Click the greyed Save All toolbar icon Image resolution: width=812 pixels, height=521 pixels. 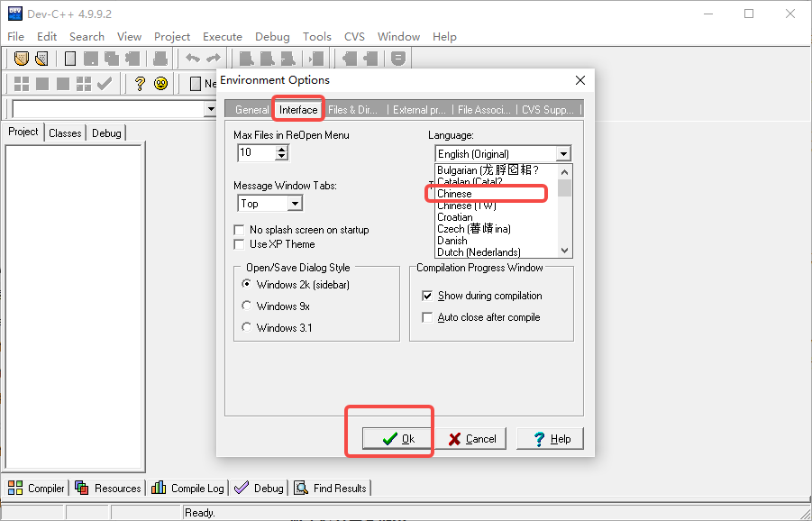(112, 58)
